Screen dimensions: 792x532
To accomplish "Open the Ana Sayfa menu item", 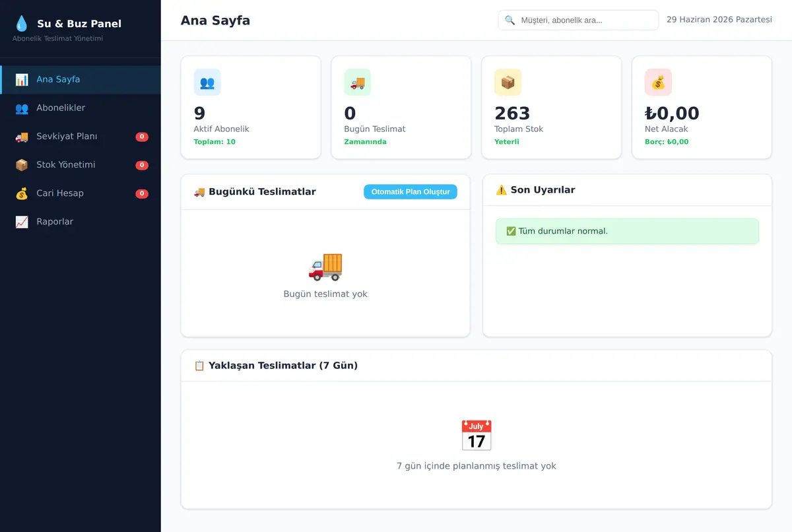I will pos(81,80).
